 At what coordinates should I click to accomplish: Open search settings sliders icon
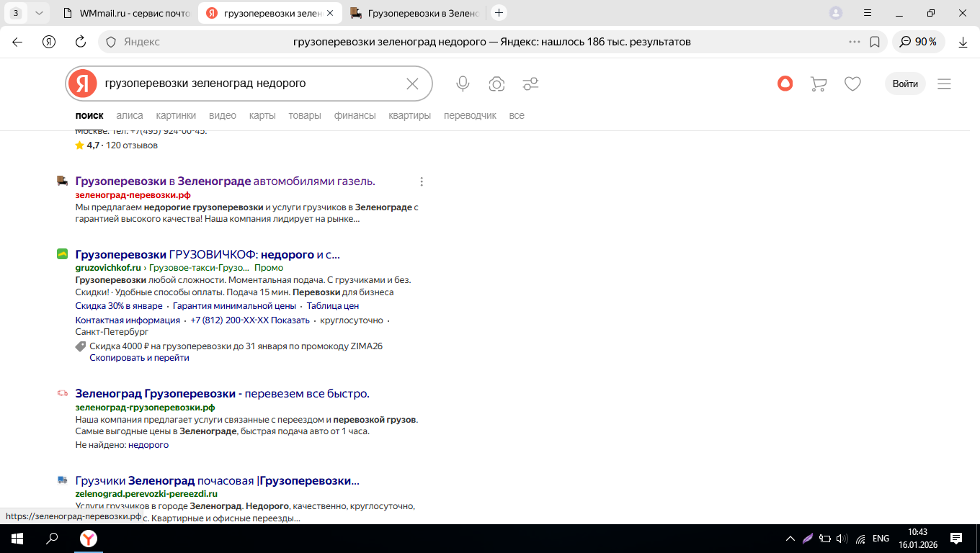pos(531,84)
